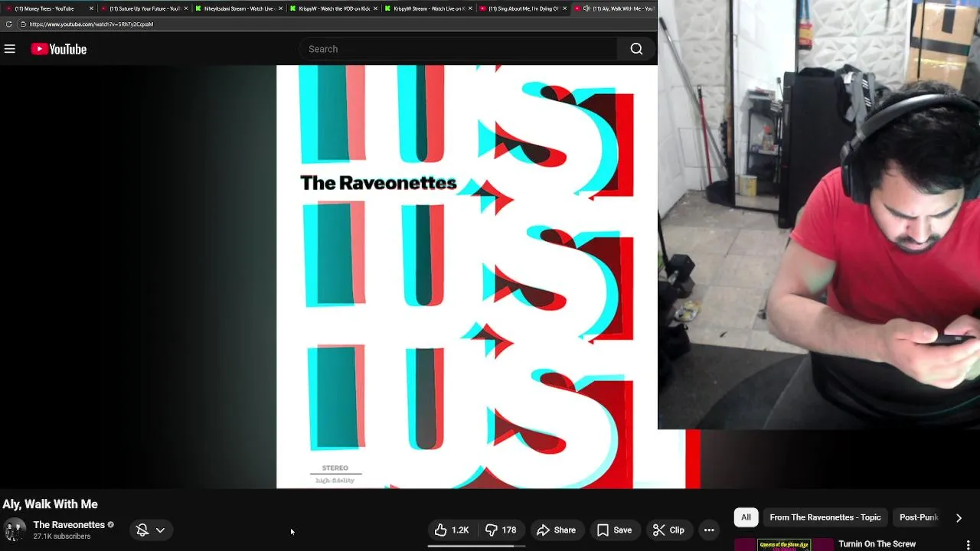Show more filter chips with right arrow

point(959,518)
